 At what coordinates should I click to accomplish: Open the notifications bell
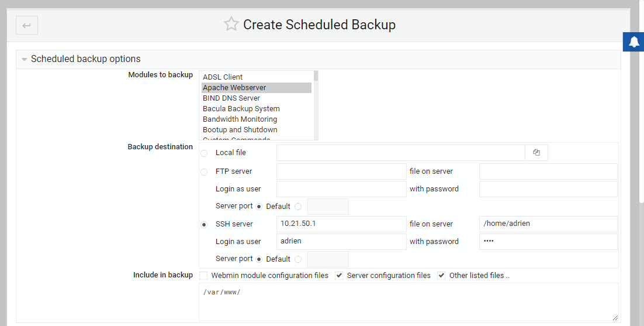pos(634,42)
